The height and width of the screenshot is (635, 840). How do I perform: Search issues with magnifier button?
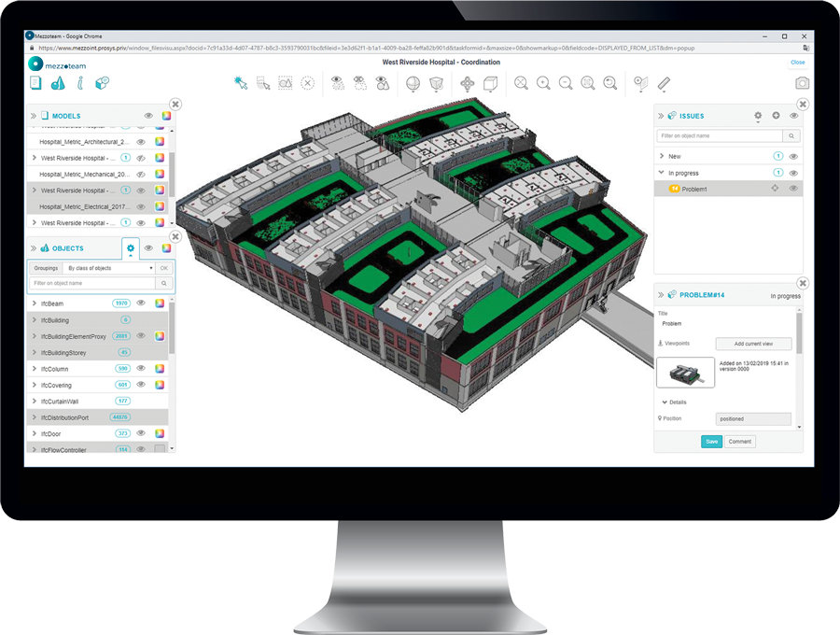point(791,136)
